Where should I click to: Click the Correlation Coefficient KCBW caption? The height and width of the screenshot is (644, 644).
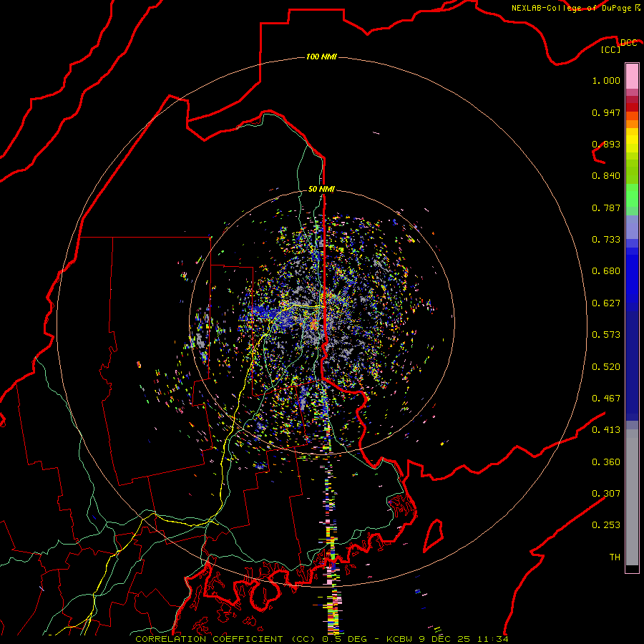pyautogui.click(x=321, y=639)
